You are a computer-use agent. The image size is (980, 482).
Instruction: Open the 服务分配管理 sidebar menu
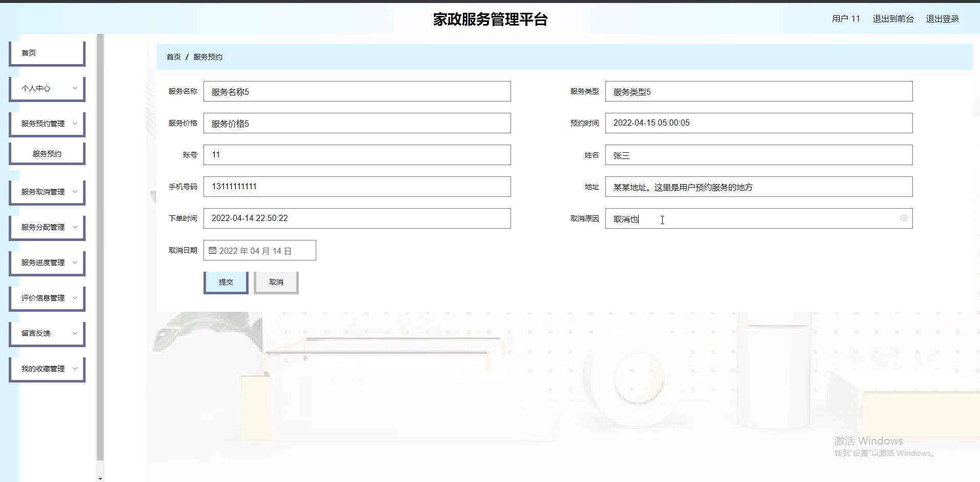click(47, 228)
